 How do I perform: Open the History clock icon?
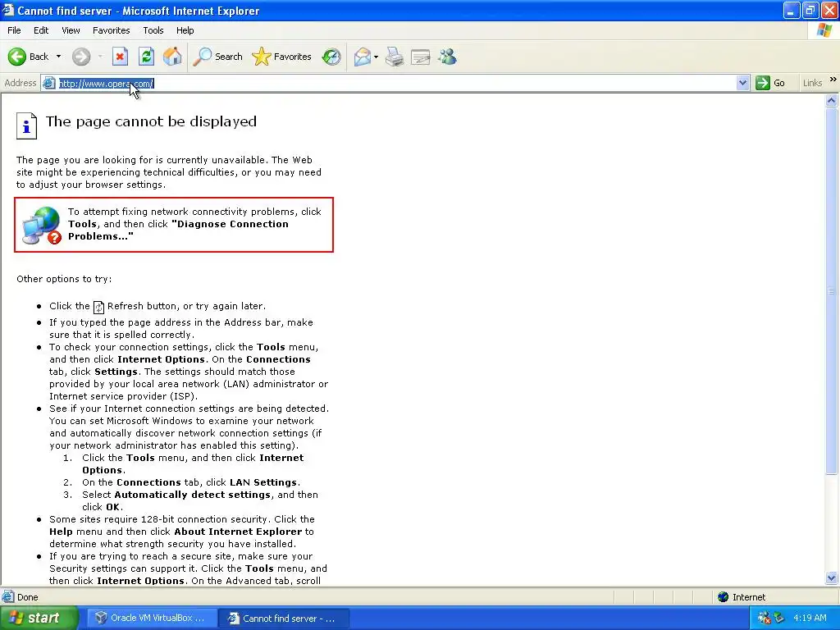coord(331,57)
